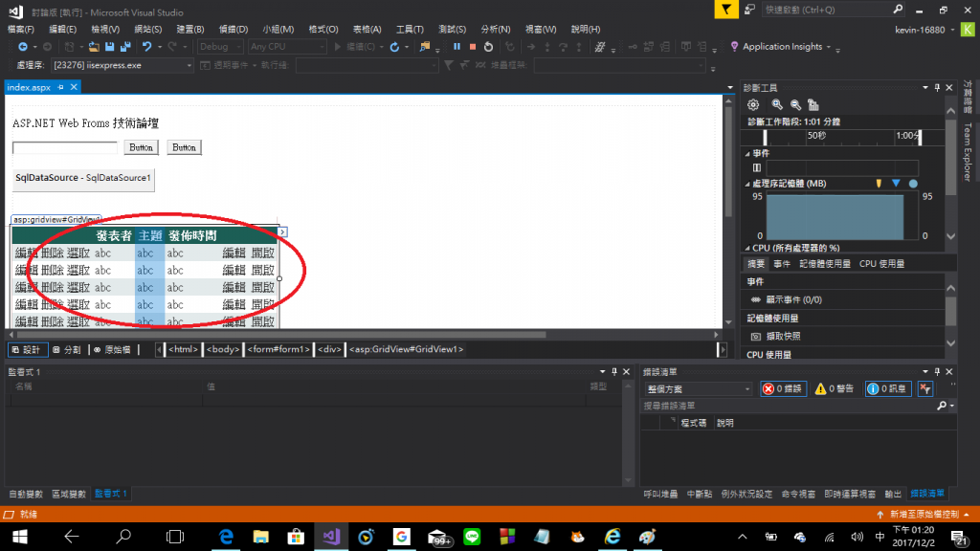
Task: Expand Application Insights dropdown arrow
Action: 829,48
